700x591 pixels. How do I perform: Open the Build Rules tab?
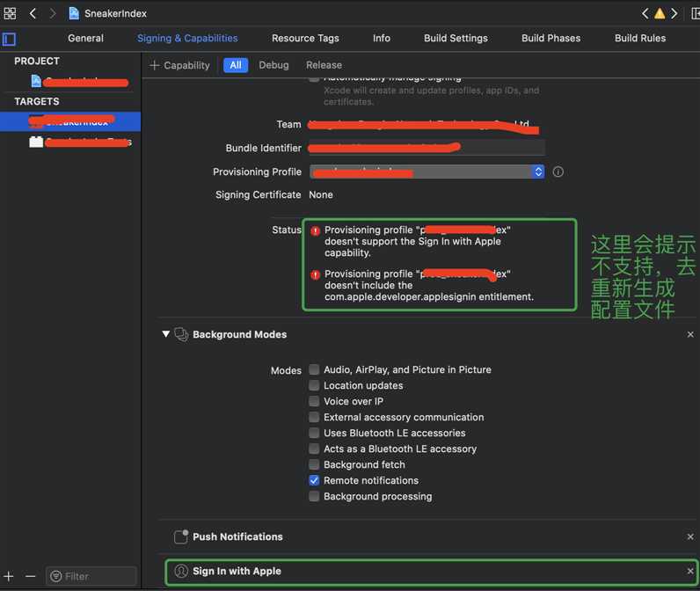coord(640,39)
